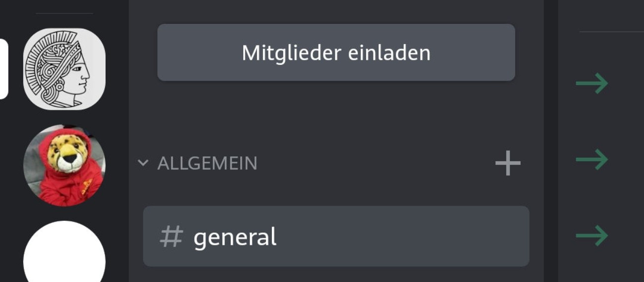The width and height of the screenshot is (644, 282).
Task: Tap the hash symbol before general
Action: point(171,236)
